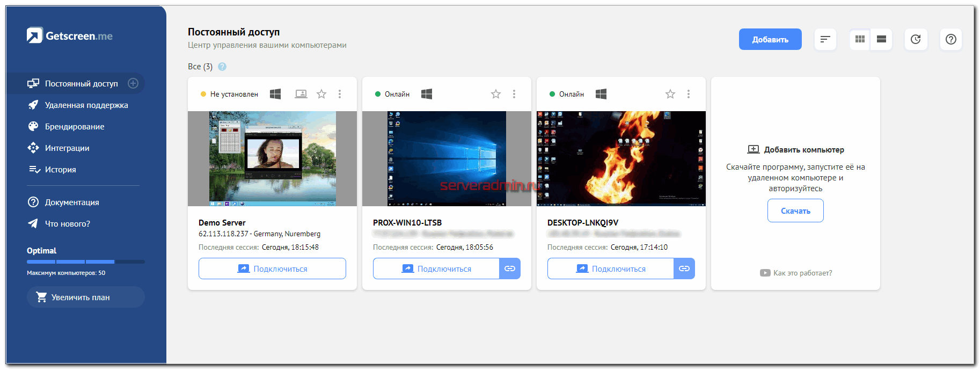The width and height of the screenshot is (980, 370).
Task: Click the plus icon next to Постоянный доступ
Action: [133, 83]
